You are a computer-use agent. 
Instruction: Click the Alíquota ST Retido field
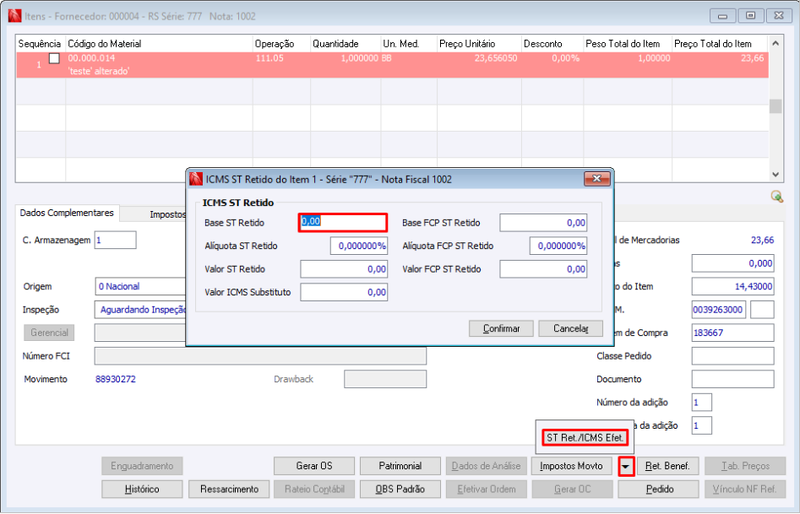pos(359,246)
